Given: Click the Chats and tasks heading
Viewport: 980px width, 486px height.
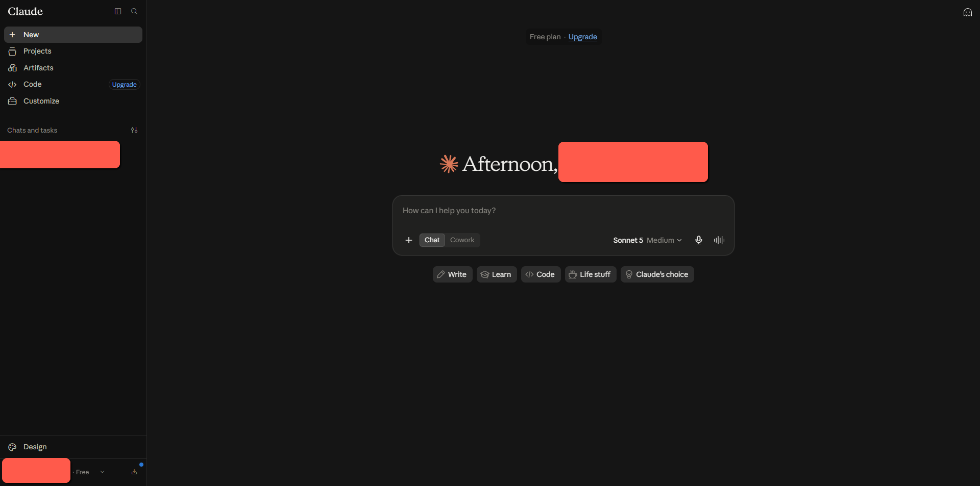Looking at the screenshot, I should coord(32,131).
